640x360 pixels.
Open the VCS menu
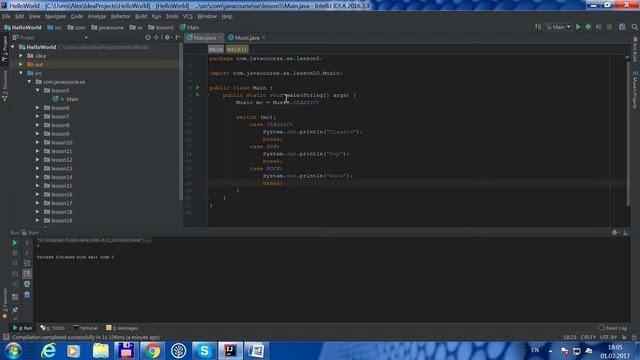[187, 16]
